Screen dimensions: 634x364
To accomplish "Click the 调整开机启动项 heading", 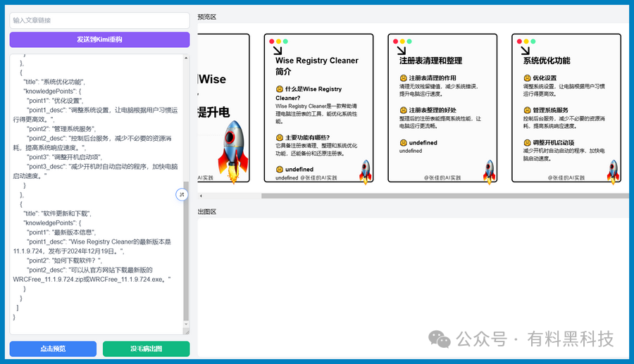I will pos(553,143).
